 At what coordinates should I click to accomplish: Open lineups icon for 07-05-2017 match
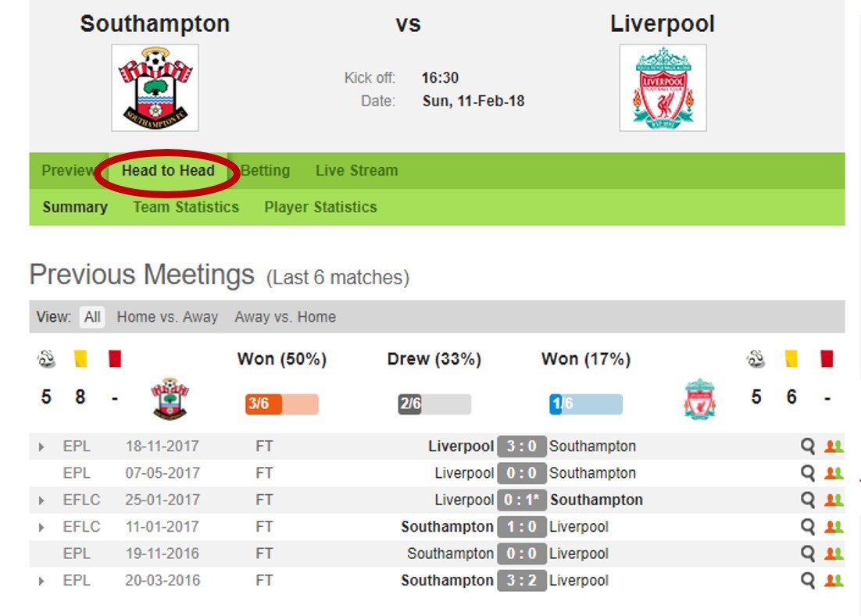[x=834, y=473]
